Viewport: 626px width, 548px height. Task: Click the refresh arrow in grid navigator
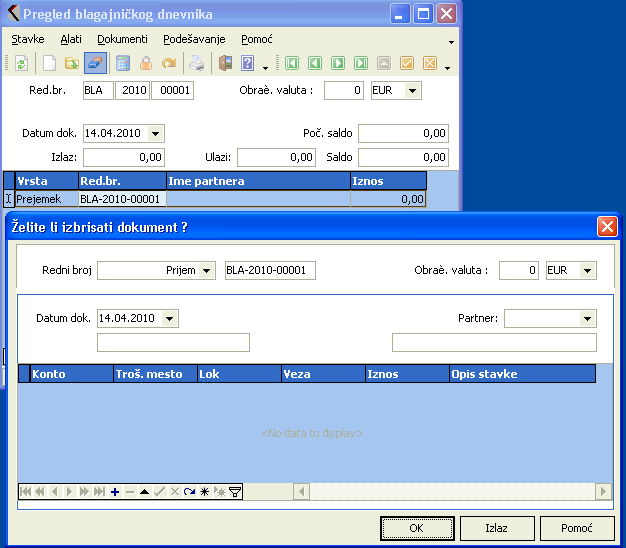(x=190, y=491)
